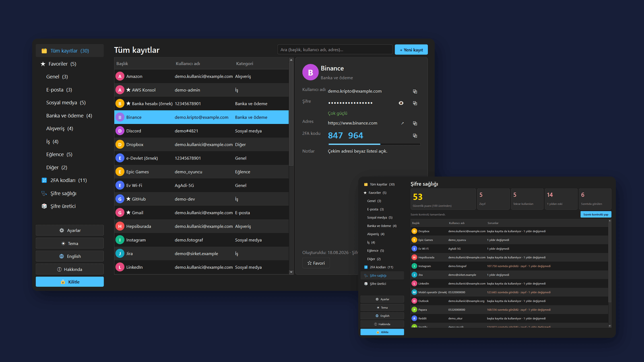Click the Instagram avatar in main list
The image size is (644, 362).
[120, 240]
